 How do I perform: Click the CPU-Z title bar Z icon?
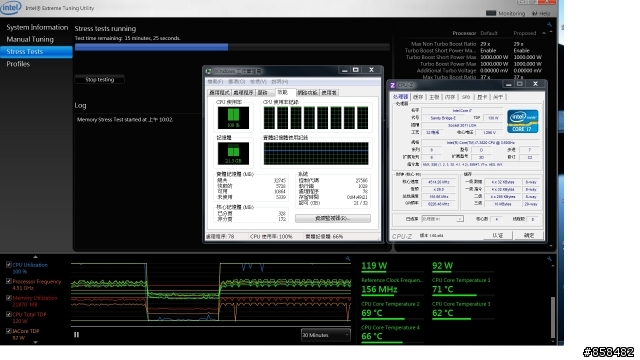click(x=392, y=85)
